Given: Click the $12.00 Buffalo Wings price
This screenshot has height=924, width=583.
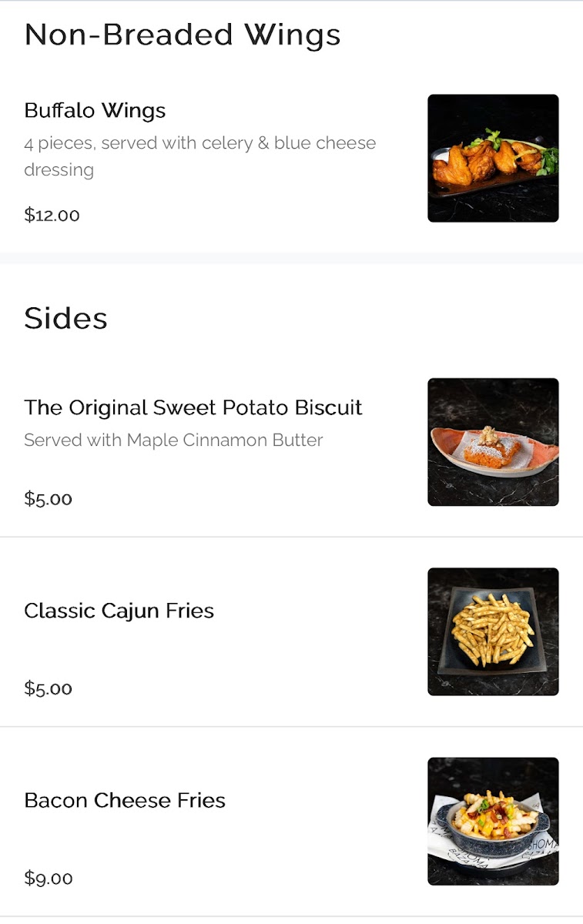Looking at the screenshot, I should coord(52,215).
